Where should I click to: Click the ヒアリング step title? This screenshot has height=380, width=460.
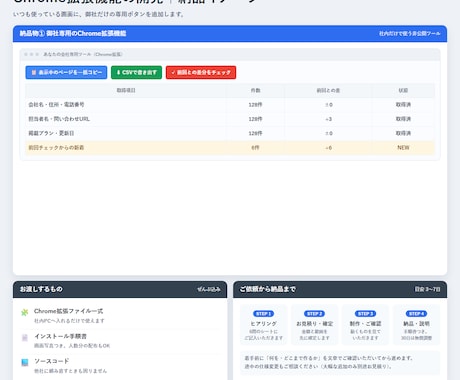point(263,324)
